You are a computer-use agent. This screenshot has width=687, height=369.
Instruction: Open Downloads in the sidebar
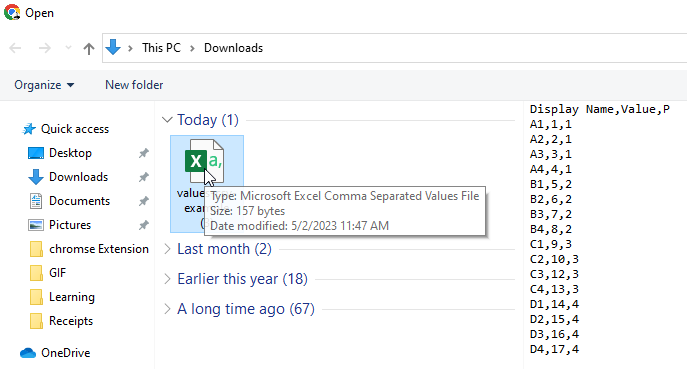click(x=78, y=177)
